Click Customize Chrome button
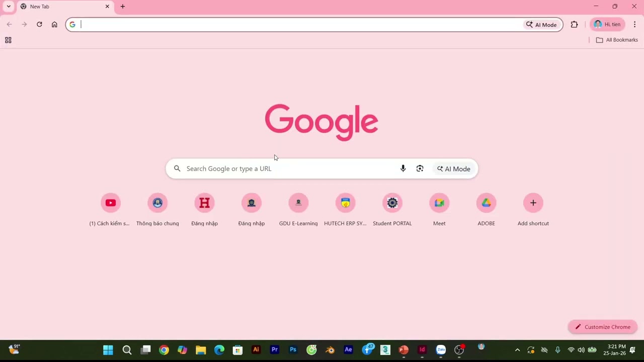Screen dimensions: 644x362 click(603, 327)
